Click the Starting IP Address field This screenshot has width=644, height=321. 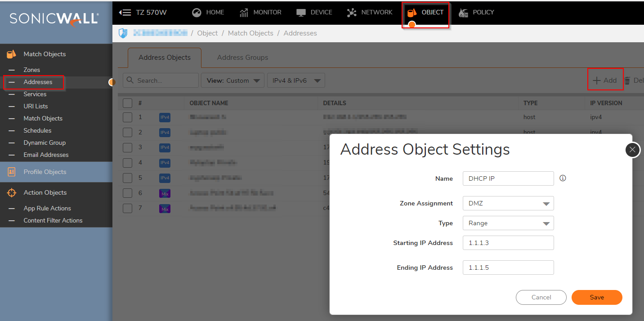[x=508, y=243]
